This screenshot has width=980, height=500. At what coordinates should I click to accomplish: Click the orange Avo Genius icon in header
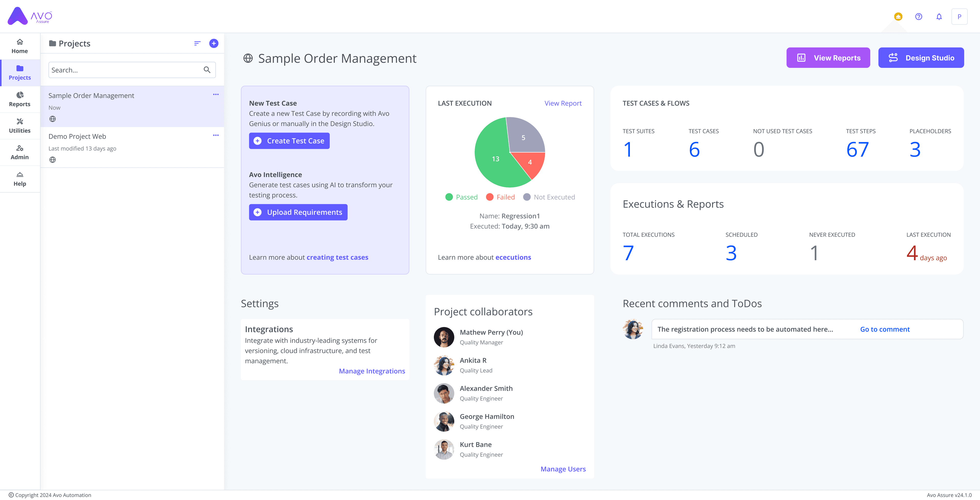(x=898, y=17)
